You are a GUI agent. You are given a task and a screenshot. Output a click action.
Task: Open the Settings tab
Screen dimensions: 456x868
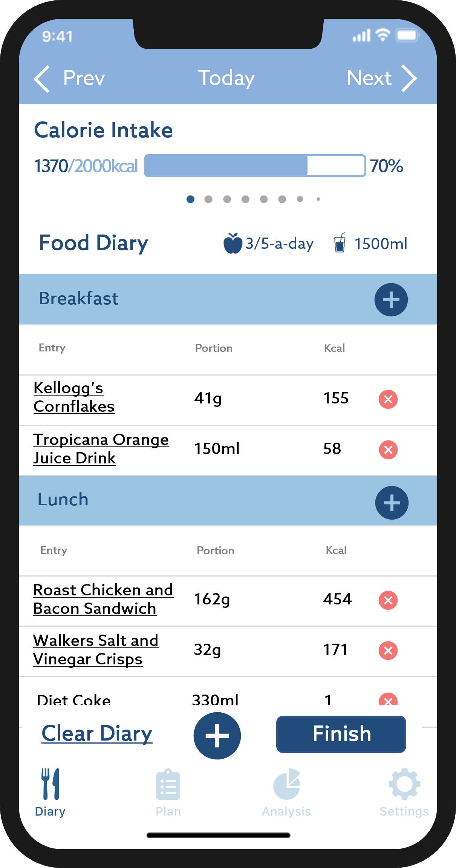pos(404,793)
